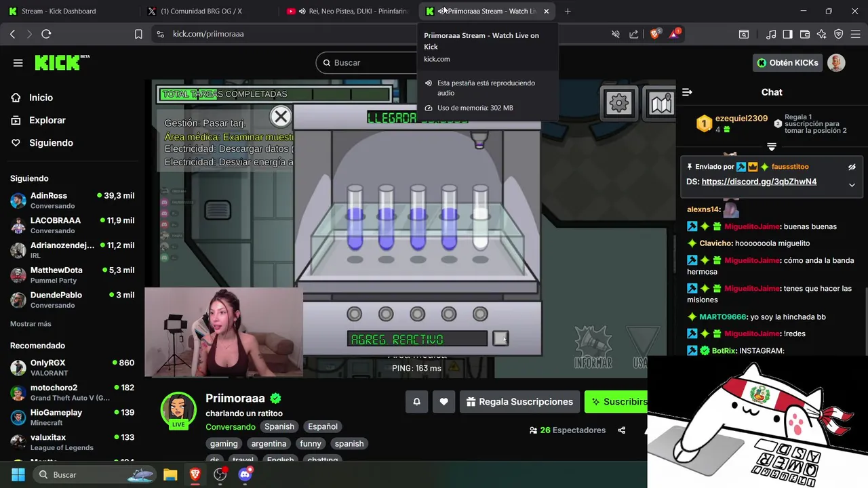Open the discord.gg invite link in chat
The height and width of the screenshot is (488, 868).
coord(759,182)
